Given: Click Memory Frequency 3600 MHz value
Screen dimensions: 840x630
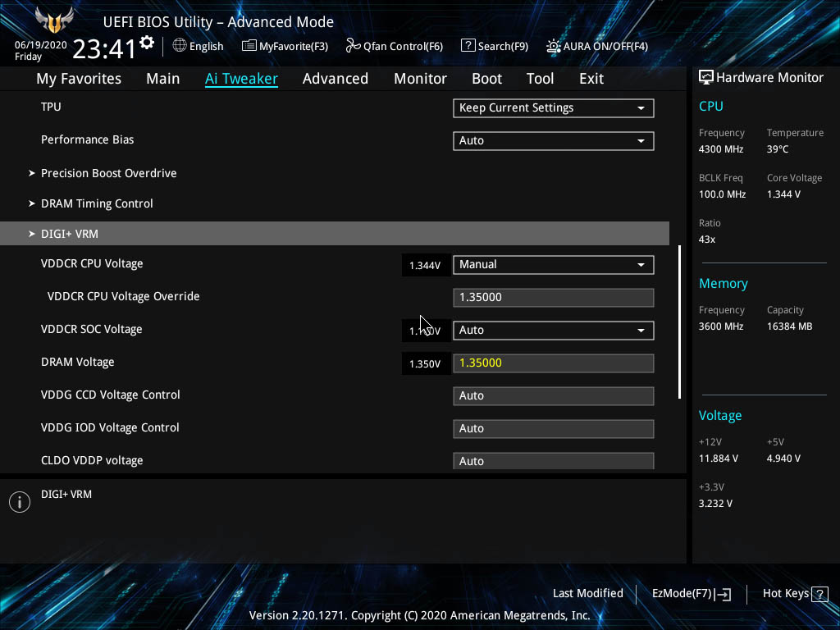Looking at the screenshot, I should (x=721, y=326).
